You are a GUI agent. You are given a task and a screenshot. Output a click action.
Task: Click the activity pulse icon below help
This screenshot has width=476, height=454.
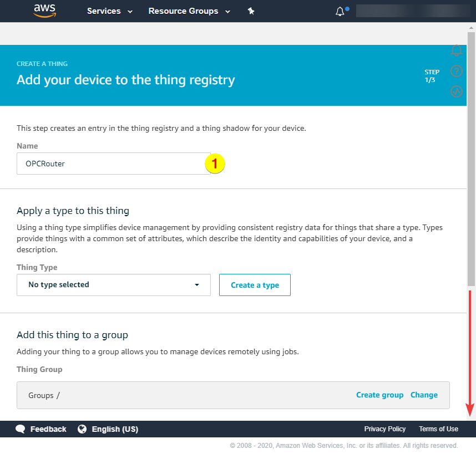[x=457, y=91]
